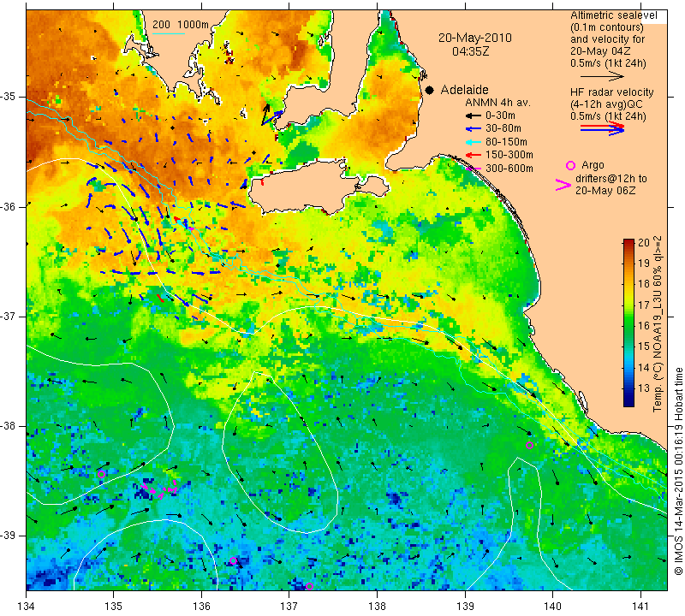Screen dimensions: 685x616
Task: Click the colorbar tick label '13'
Action: point(644,388)
